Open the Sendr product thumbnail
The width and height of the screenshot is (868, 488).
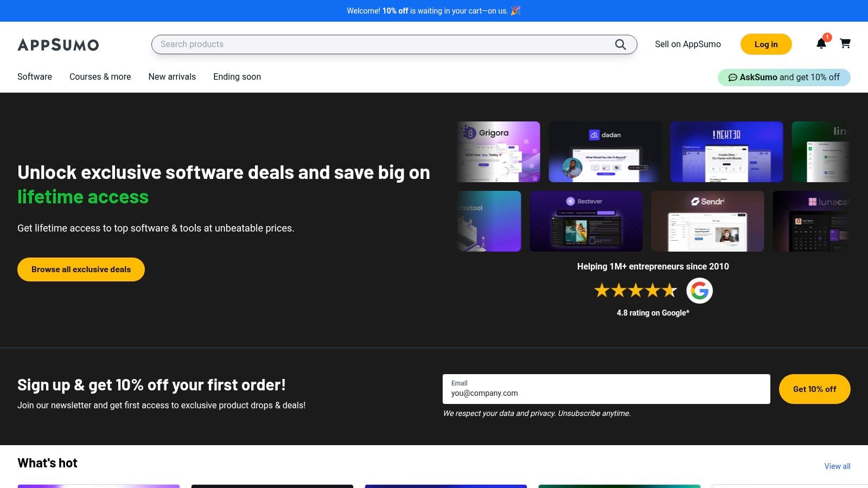pyautogui.click(x=707, y=221)
